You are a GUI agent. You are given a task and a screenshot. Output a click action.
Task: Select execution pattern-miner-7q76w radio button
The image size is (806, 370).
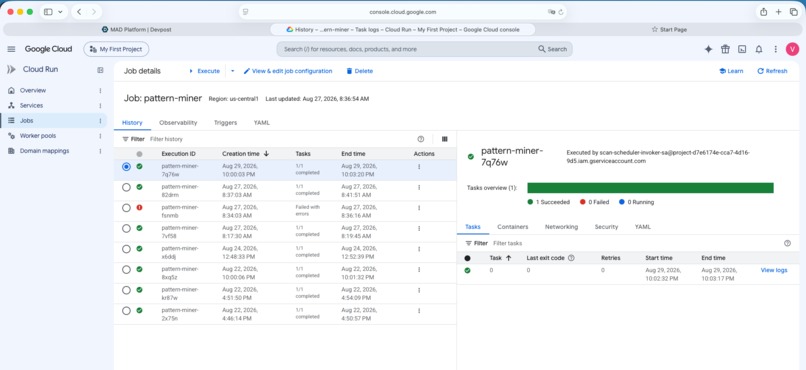point(126,166)
